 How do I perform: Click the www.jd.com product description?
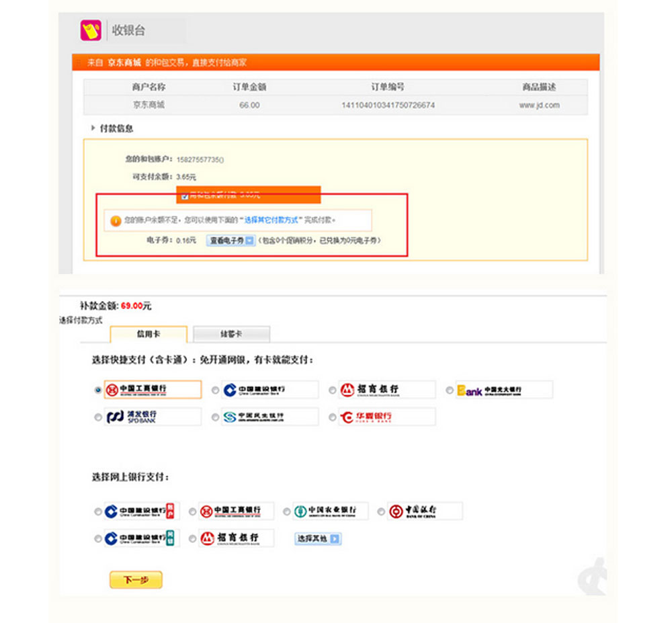pos(539,105)
